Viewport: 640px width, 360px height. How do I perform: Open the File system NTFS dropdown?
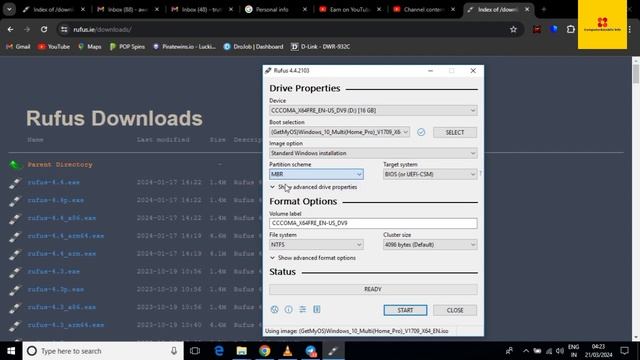[316, 245]
